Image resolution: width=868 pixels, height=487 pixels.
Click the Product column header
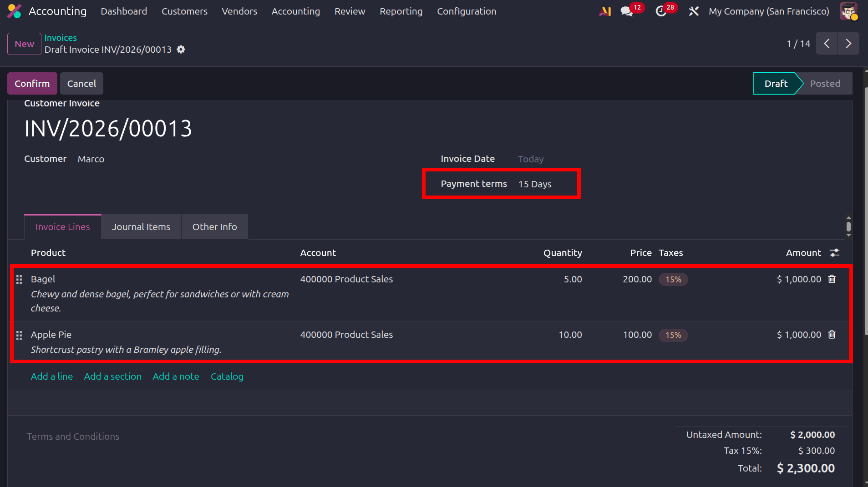(48, 253)
